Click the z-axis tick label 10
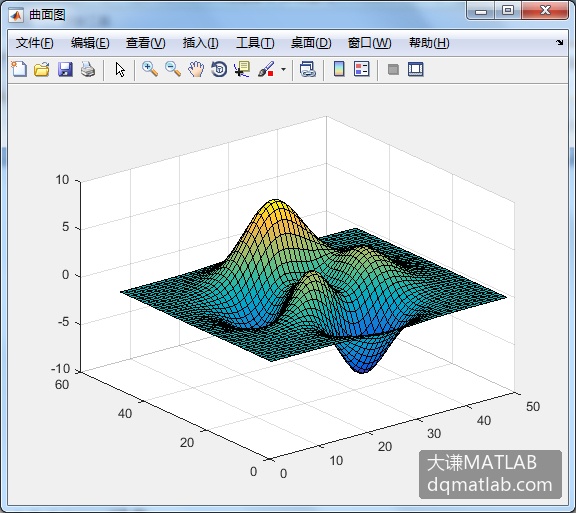The image size is (576, 513). point(62,180)
